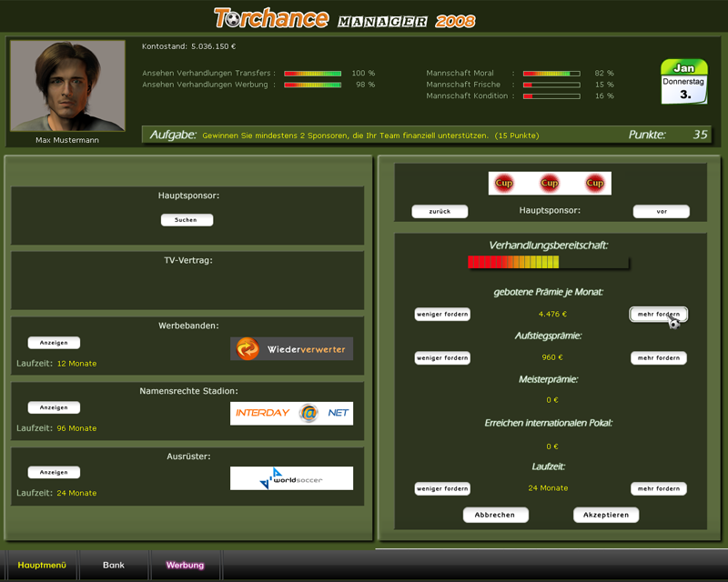Click the Torchance Manager 2008 title logo

[x=344, y=18]
